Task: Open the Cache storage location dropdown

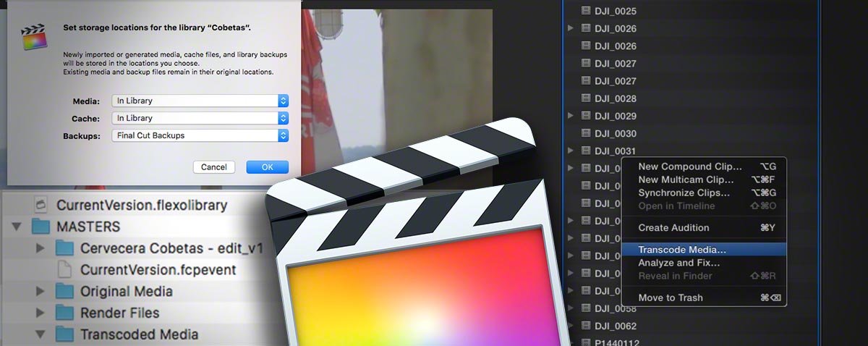Action: pyautogui.click(x=200, y=118)
